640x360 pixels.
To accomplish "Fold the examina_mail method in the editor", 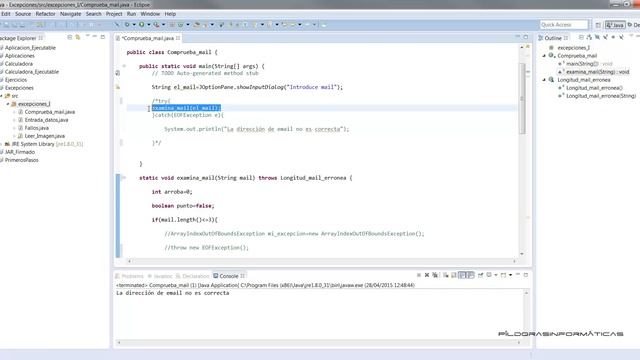I will [124, 178].
